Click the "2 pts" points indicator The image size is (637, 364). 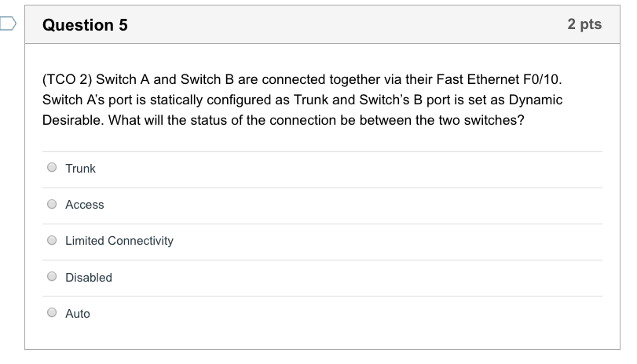[x=584, y=24]
